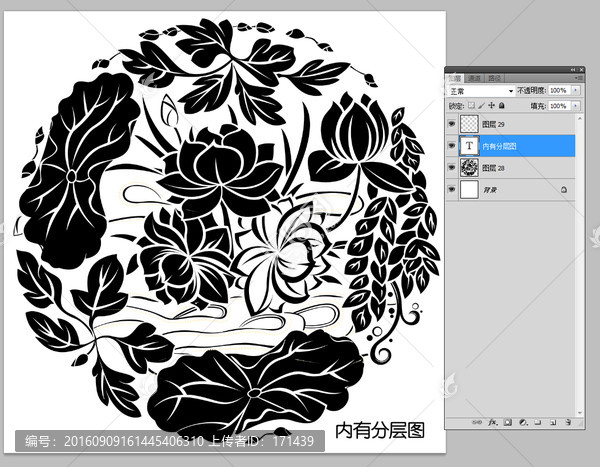
Task: Click the 不透明度 100% input field
Action: (x=559, y=90)
